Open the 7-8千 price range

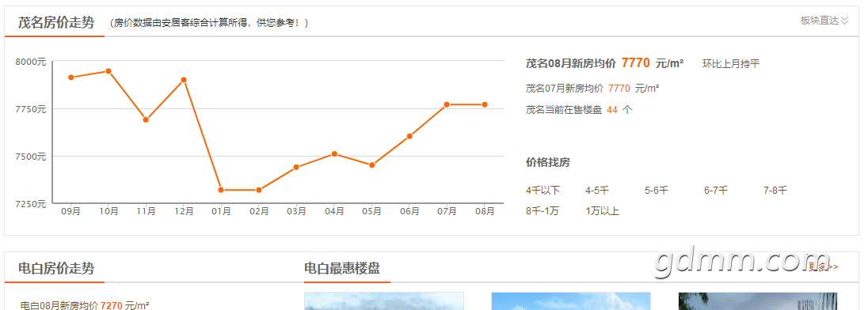click(x=775, y=191)
